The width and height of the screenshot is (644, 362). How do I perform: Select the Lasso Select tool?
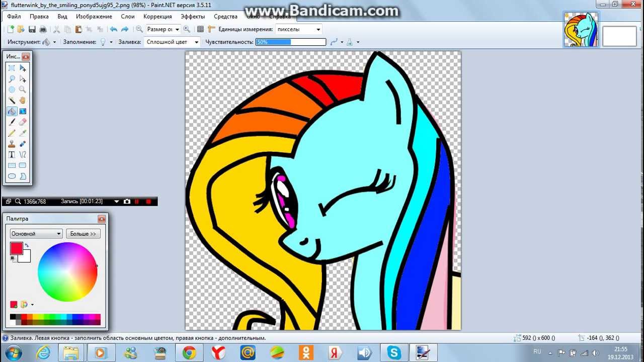(12, 79)
